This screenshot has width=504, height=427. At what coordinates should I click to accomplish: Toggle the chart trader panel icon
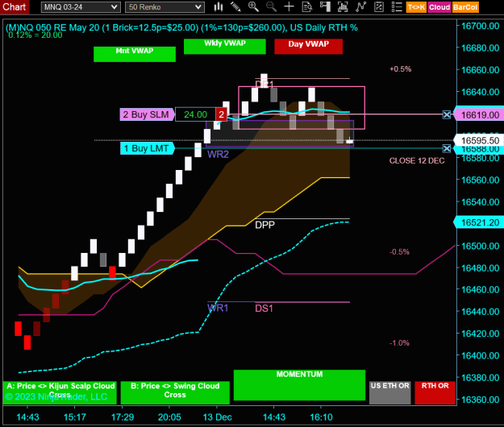click(325, 6)
